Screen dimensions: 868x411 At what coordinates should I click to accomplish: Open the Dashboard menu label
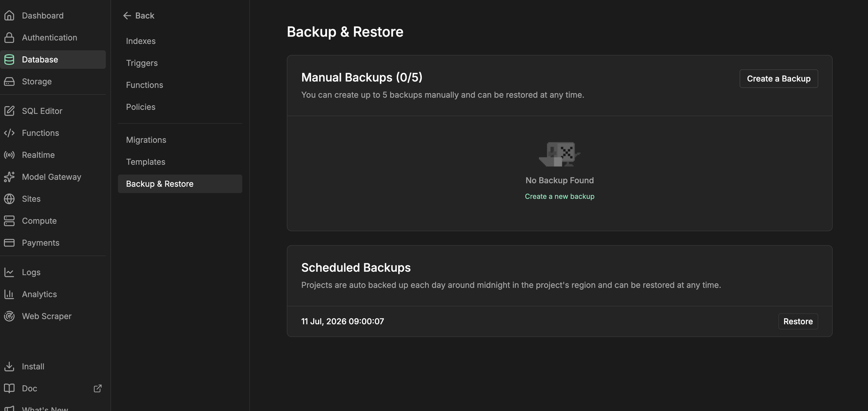tap(43, 16)
